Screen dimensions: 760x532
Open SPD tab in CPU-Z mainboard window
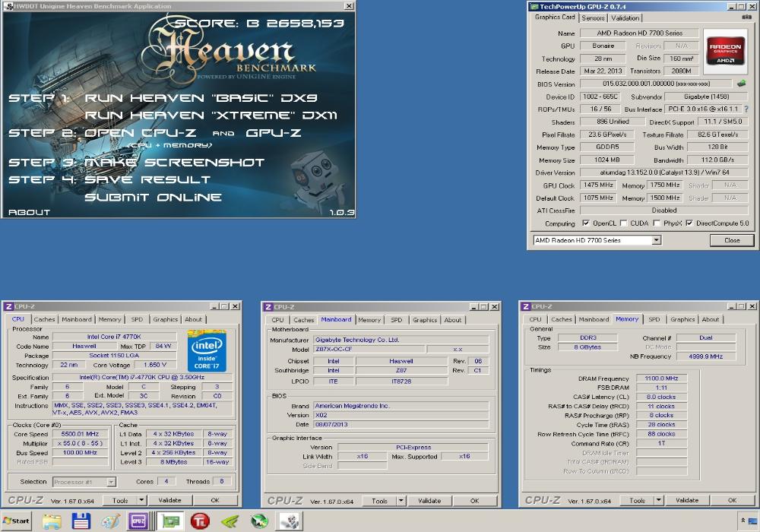[397, 320]
